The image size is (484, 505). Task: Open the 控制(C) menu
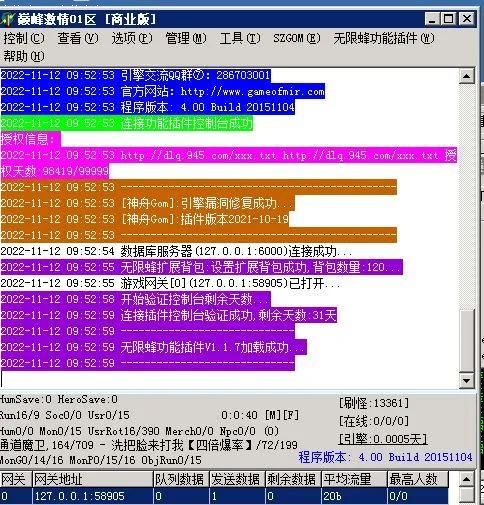click(24, 38)
